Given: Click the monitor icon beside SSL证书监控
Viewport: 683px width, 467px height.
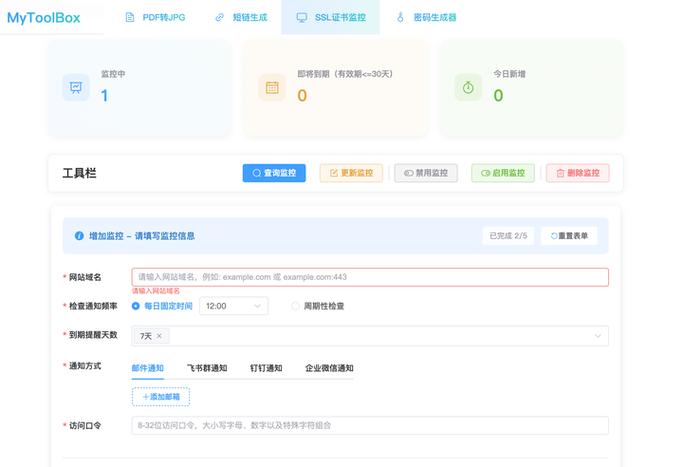Looking at the screenshot, I should tap(301, 17).
